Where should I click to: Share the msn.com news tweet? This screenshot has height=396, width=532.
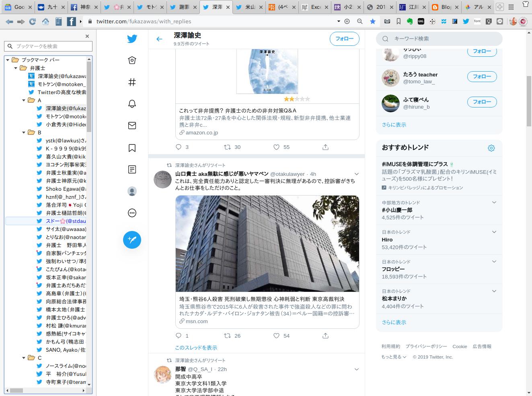[x=325, y=336]
